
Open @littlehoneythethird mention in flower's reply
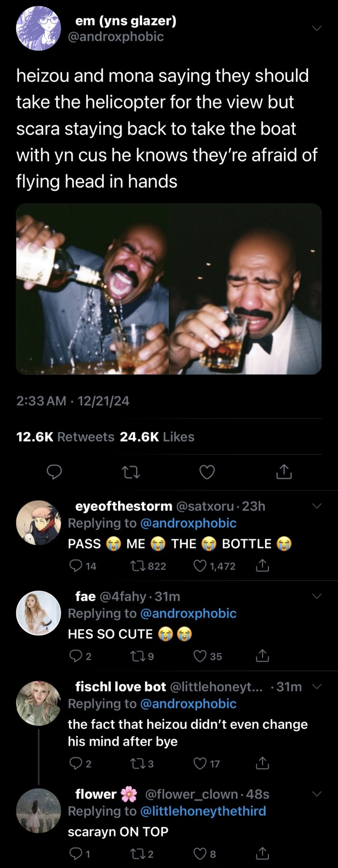203,811
